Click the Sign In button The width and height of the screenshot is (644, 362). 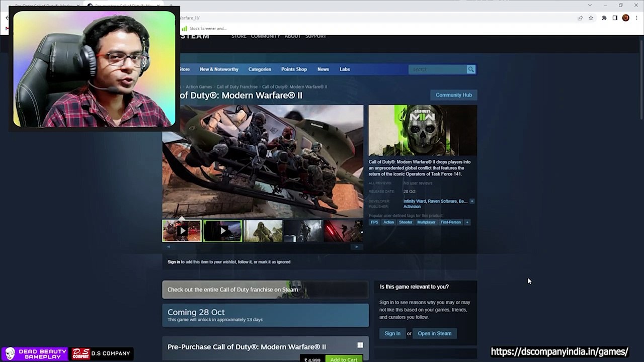pyautogui.click(x=392, y=333)
